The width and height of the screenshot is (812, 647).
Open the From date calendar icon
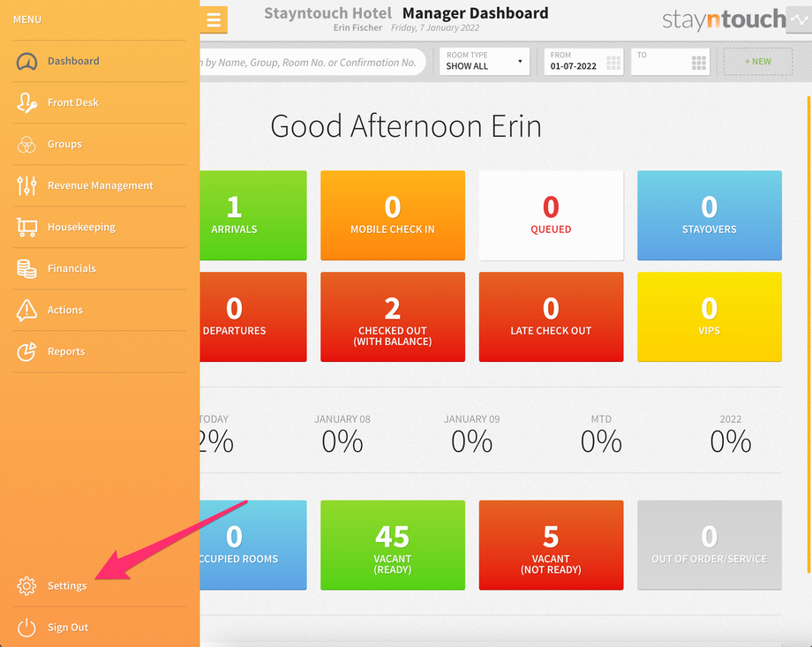coord(613,64)
